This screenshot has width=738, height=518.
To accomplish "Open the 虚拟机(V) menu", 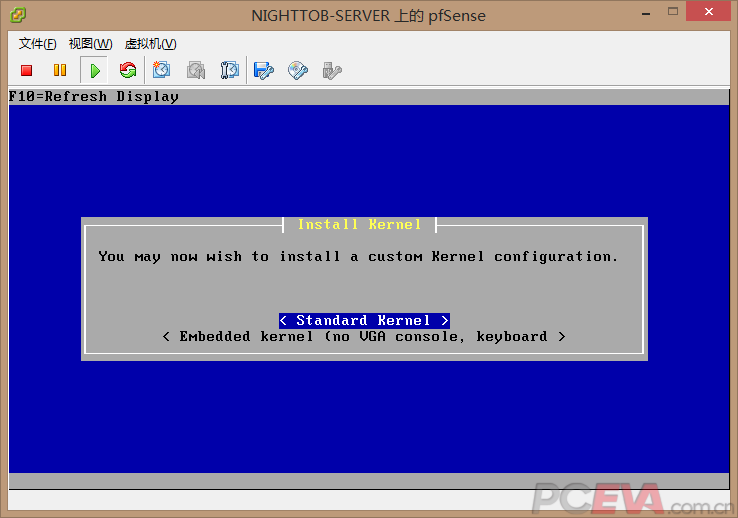I will click(150, 44).
